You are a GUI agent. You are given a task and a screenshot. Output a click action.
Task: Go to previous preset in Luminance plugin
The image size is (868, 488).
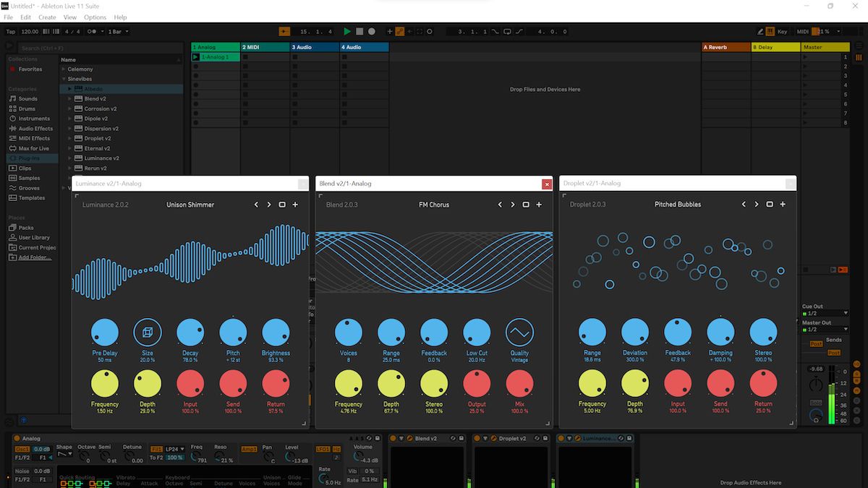pos(256,205)
